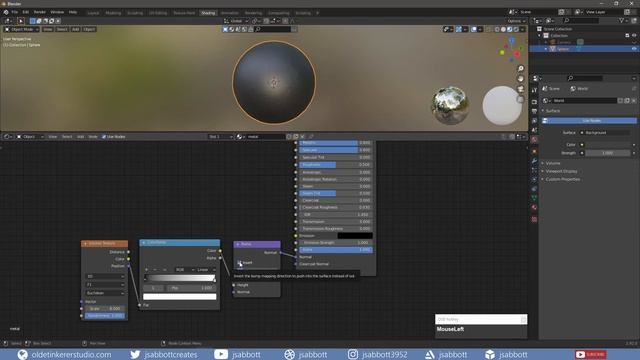Open the viewport Object menu
The width and height of the screenshot is (640, 360).
click(x=89, y=29)
